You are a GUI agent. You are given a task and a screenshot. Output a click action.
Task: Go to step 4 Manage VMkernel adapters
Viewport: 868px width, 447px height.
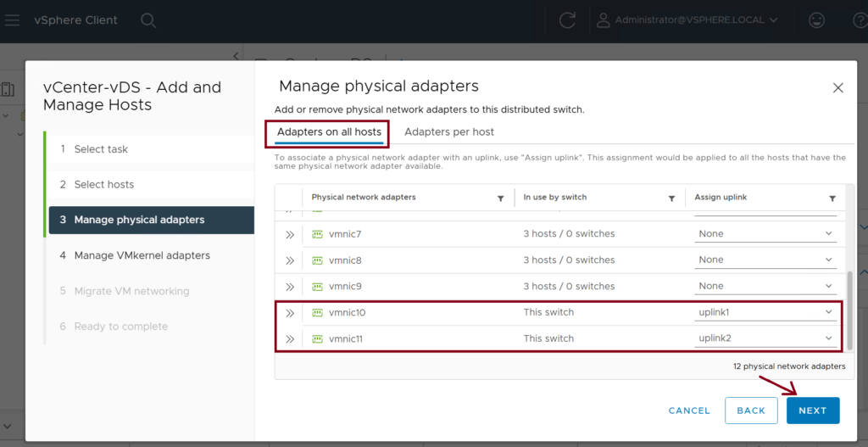(x=151, y=255)
